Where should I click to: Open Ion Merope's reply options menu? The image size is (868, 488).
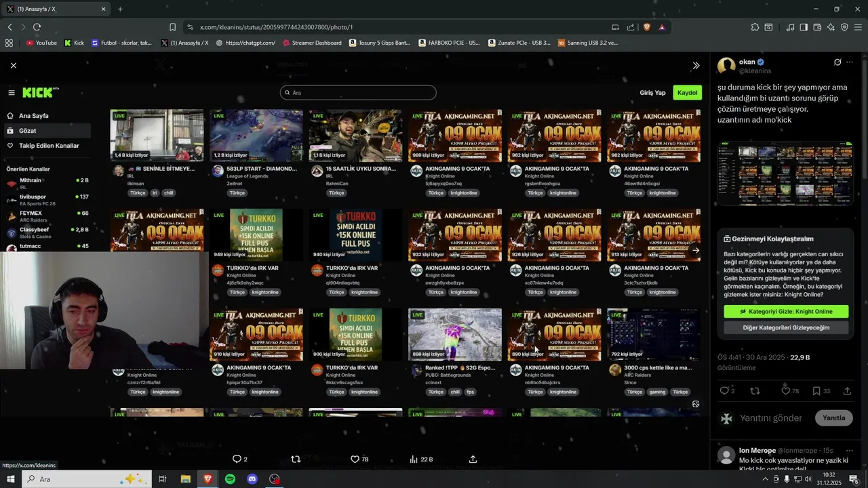pos(850,451)
